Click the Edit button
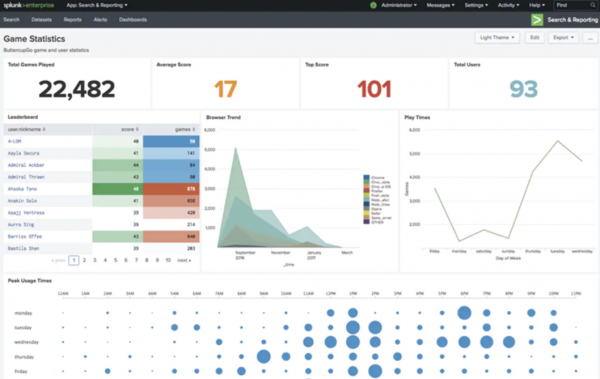The width and height of the screenshot is (600, 379). [x=535, y=38]
